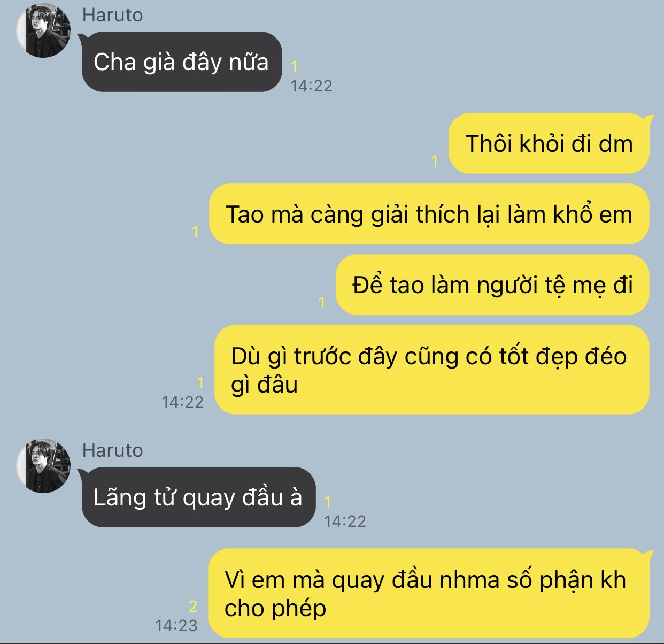Tap Haruto's second profile picture
The height and width of the screenshot is (644, 664).
point(44,466)
